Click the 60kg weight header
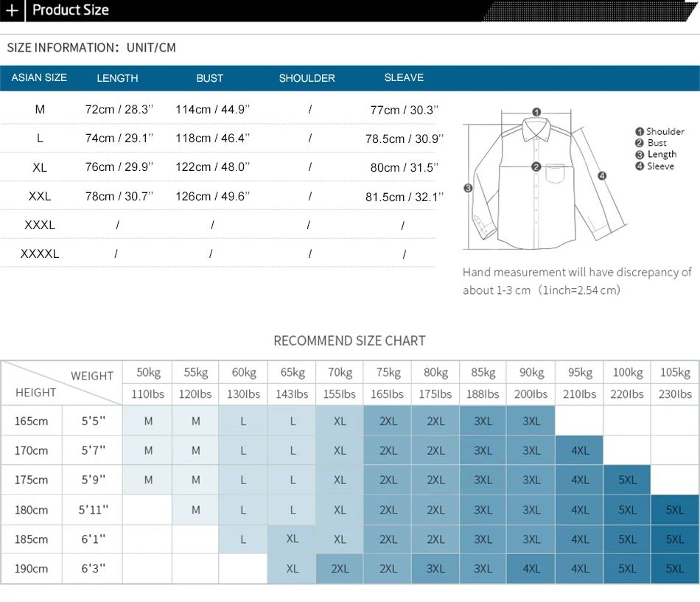 pyautogui.click(x=244, y=372)
